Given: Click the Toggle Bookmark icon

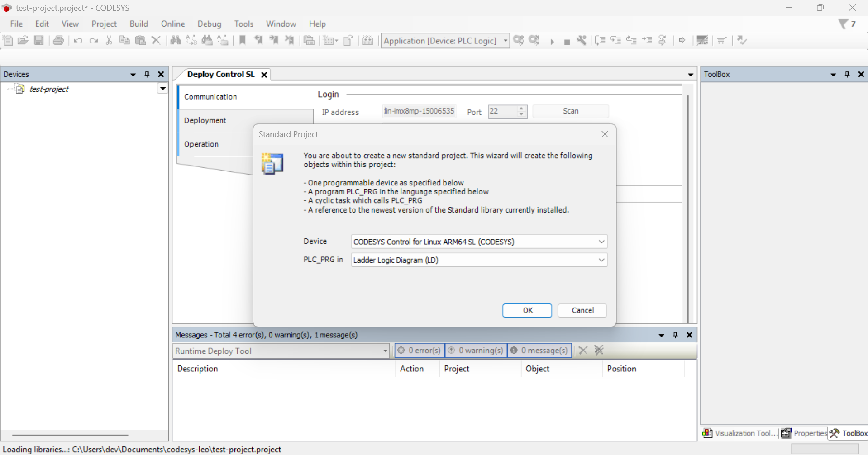Looking at the screenshot, I should pyautogui.click(x=243, y=41).
